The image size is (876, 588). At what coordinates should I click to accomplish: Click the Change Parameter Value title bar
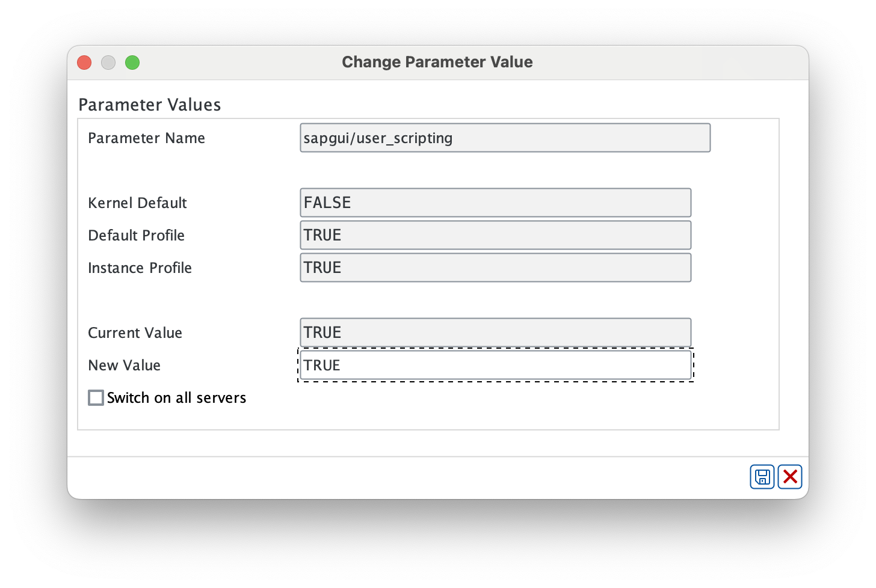(x=437, y=62)
